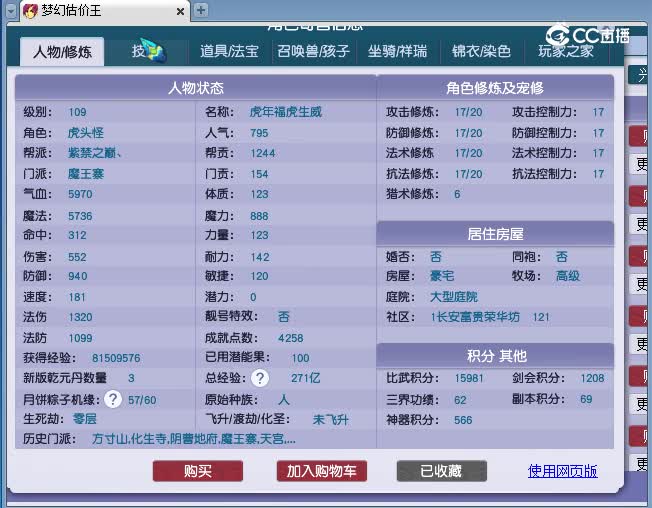Click the help icon next to 月饼粽子机缘
Image resolution: width=652 pixels, height=508 pixels.
[113, 400]
